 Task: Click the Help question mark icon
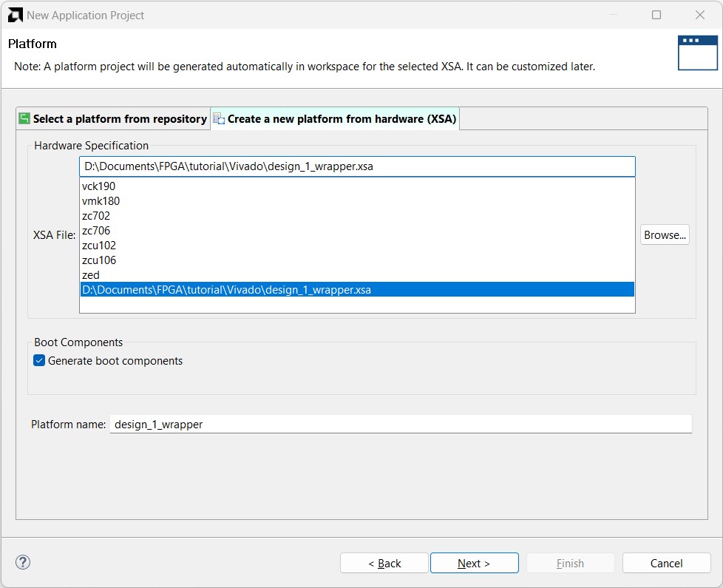23,562
